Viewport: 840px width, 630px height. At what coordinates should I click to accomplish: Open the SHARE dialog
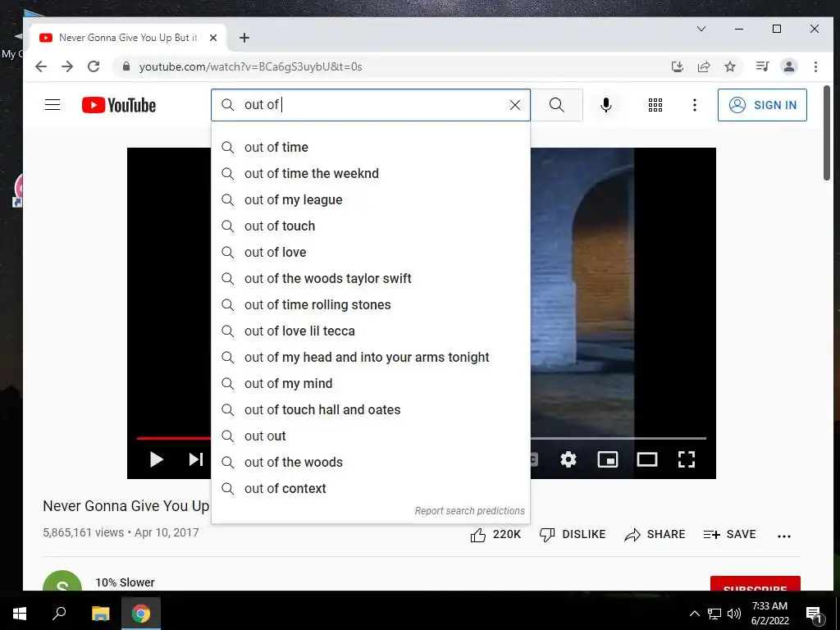[x=655, y=534]
